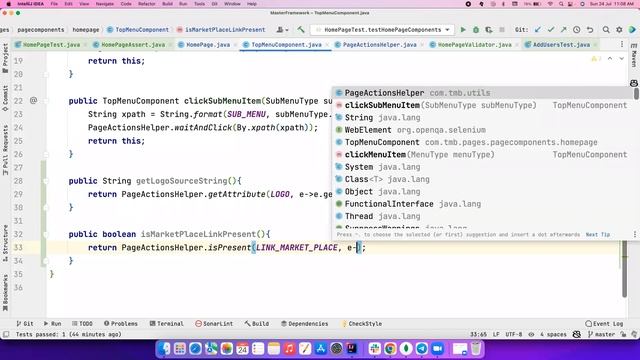640x360 pixels.
Task: Toggle the Run tool window at bottom
Action: pyautogui.click(x=52, y=324)
